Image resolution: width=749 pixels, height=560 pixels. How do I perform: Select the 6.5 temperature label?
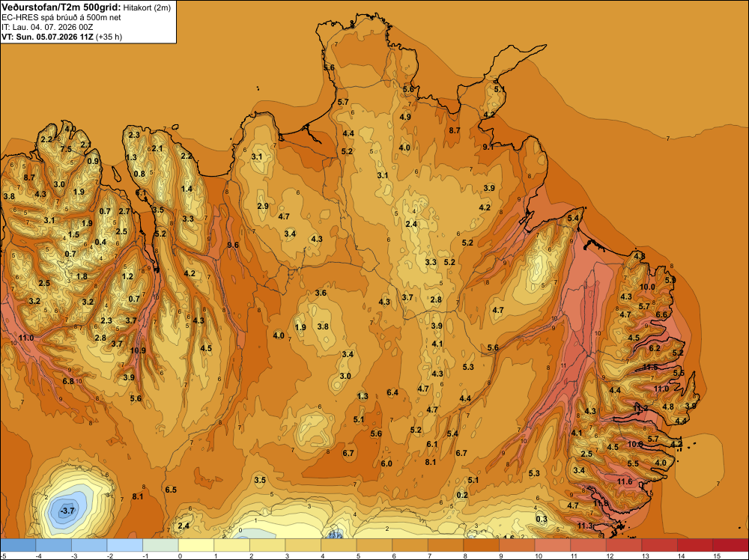(171, 490)
